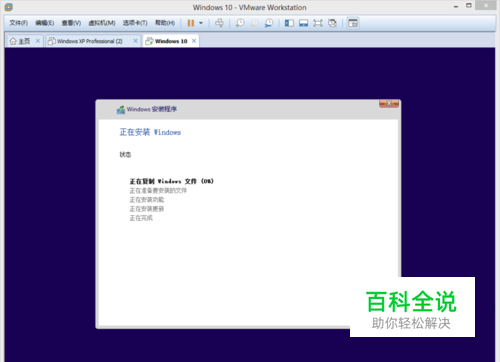Minimize the VMware Workstation window
This screenshot has width=500, height=362.
(x=456, y=6)
